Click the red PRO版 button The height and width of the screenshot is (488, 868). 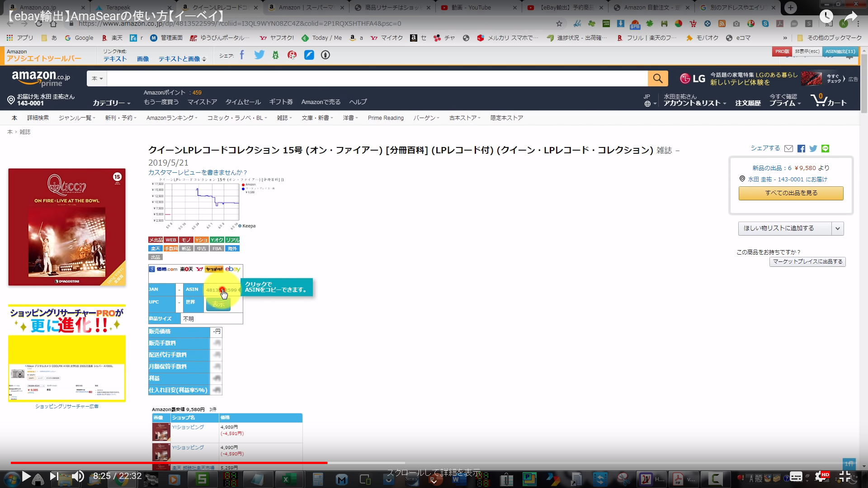[782, 52]
